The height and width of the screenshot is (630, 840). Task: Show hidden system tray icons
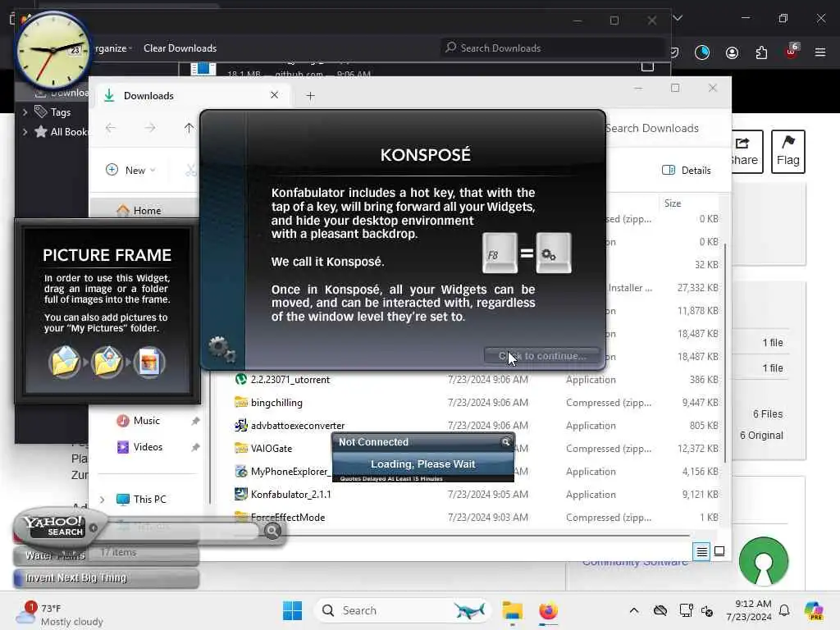point(634,610)
